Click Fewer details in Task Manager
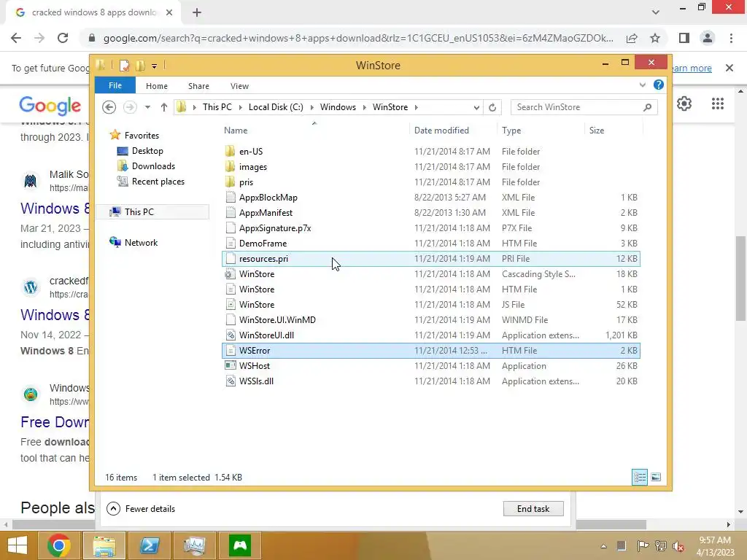Image resolution: width=747 pixels, height=560 pixels. tap(141, 508)
